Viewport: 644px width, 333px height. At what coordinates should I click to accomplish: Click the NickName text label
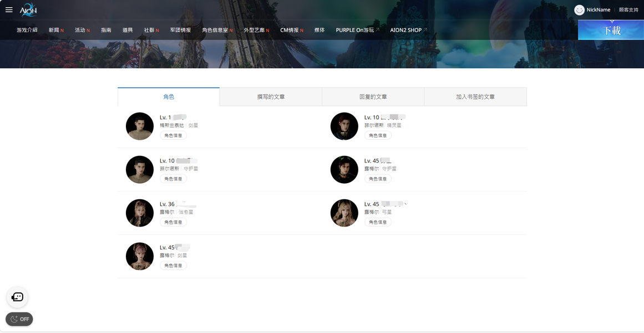(x=599, y=10)
